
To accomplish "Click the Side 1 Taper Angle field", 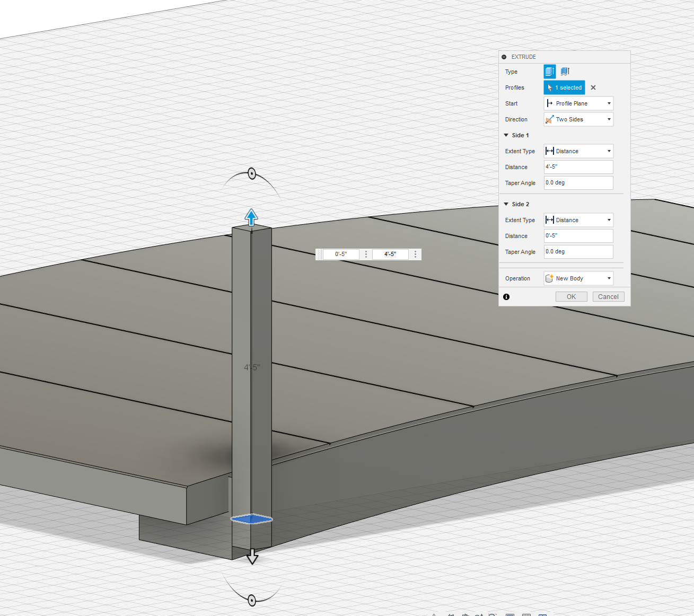I will [578, 183].
